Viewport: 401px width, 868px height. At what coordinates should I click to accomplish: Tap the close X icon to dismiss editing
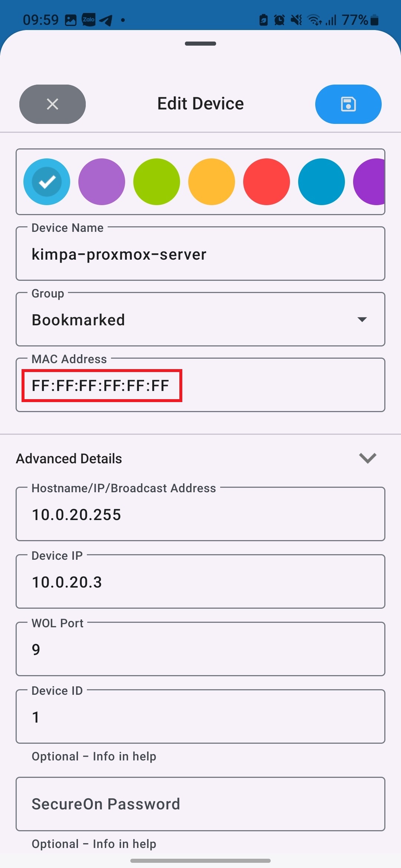pos(52,104)
